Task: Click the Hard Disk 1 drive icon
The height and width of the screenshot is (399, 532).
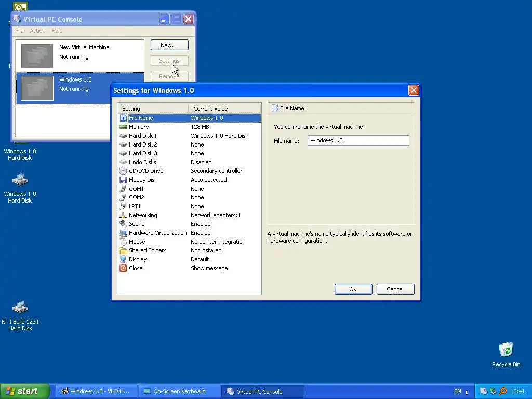Action: coord(123,136)
